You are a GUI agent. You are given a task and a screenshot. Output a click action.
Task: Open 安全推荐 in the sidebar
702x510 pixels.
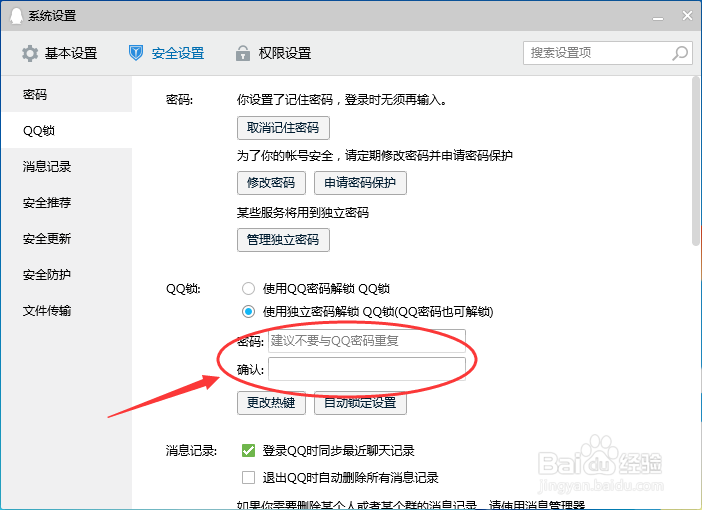(67, 202)
